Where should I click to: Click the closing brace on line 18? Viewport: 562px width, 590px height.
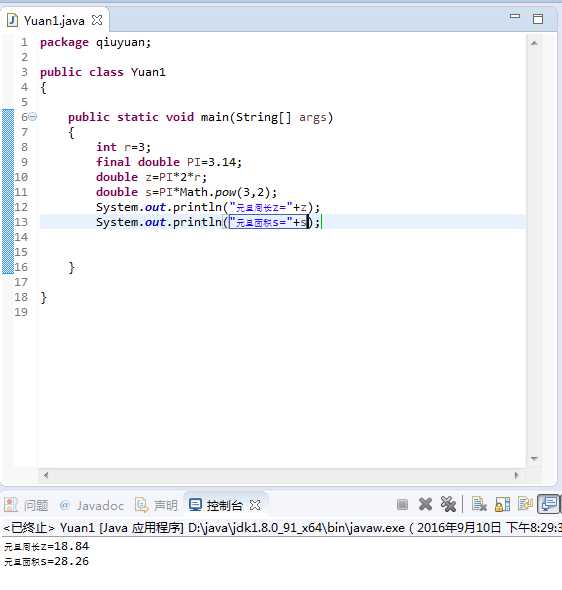44,298
